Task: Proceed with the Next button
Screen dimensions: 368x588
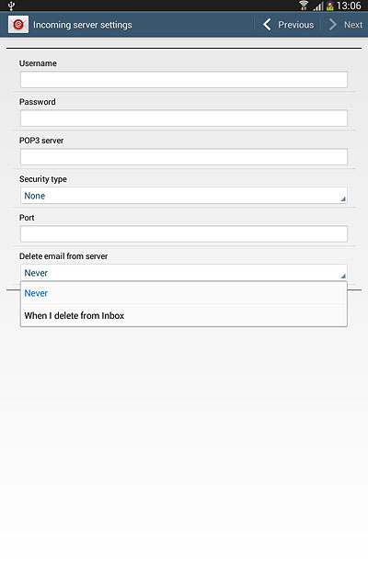Action: point(346,25)
